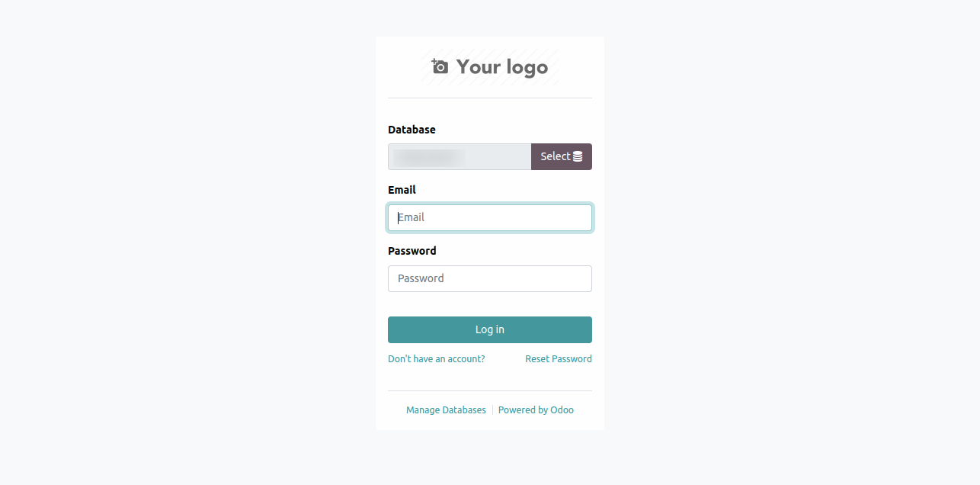This screenshot has width=980, height=485.
Task: Click the blurred database name field
Action: click(x=460, y=156)
